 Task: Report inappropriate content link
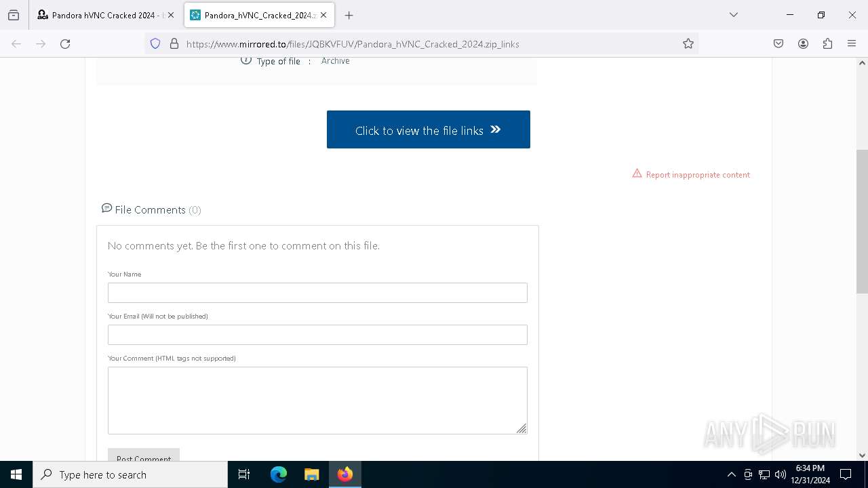pos(698,175)
